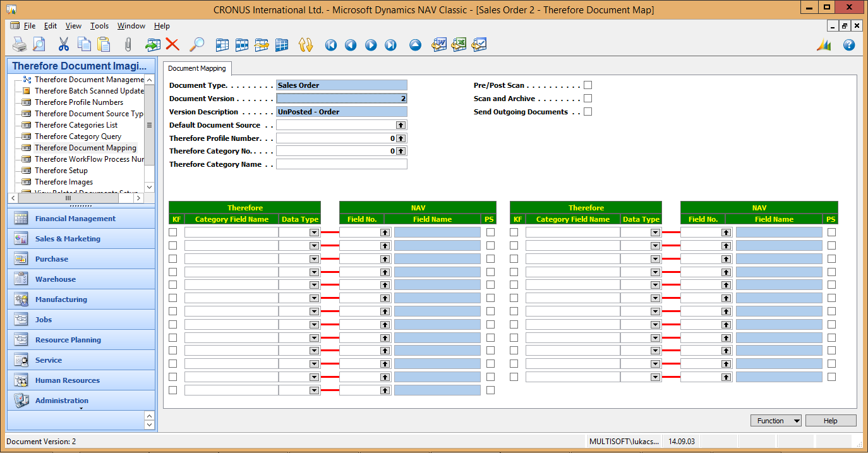Delete the record with the red X icon

coord(172,44)
